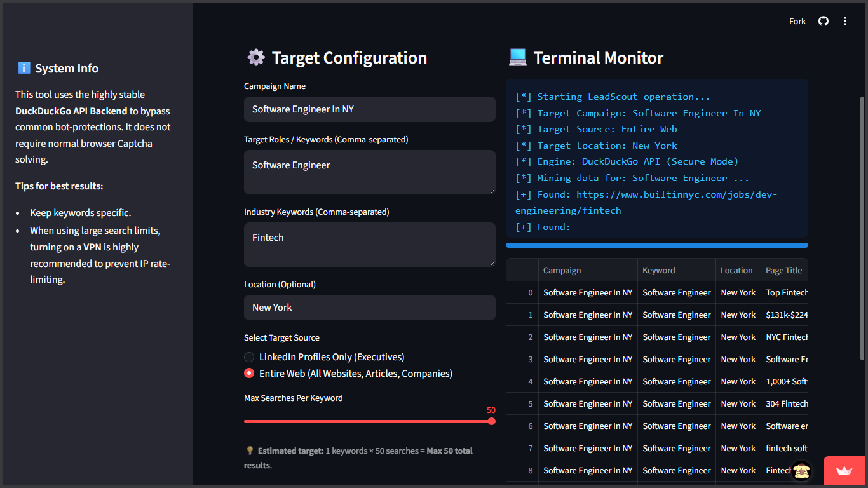This screenshot has width=868, height=488.
Task: Click the "Estimated target" summary text
Action: click(358, 458)
